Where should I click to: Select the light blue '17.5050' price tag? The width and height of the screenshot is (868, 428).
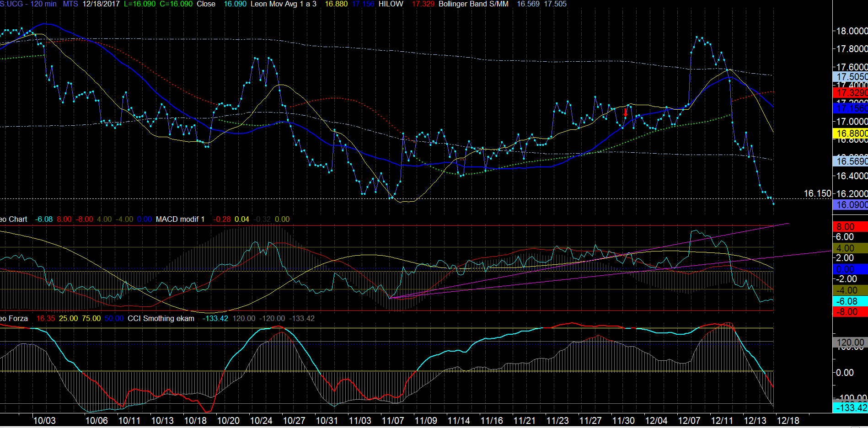850,77
